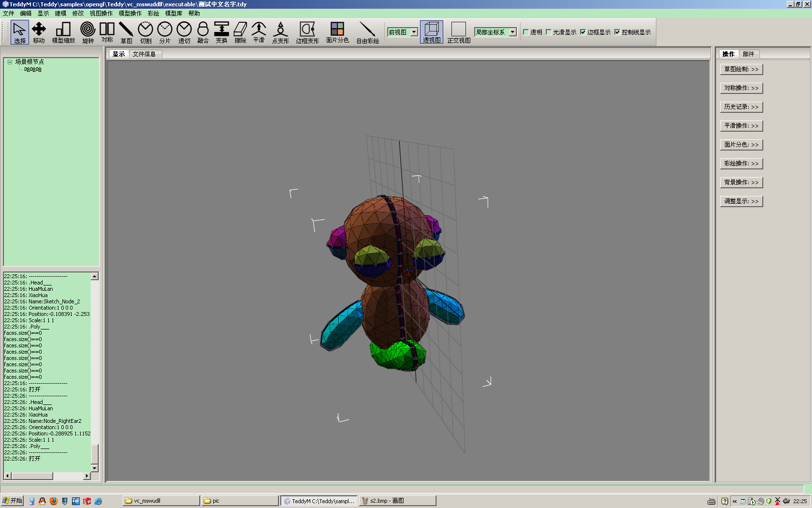Expand the 历史记录 panel section
Viewport: 812px width, 508px height.
[x=741, y=107]
